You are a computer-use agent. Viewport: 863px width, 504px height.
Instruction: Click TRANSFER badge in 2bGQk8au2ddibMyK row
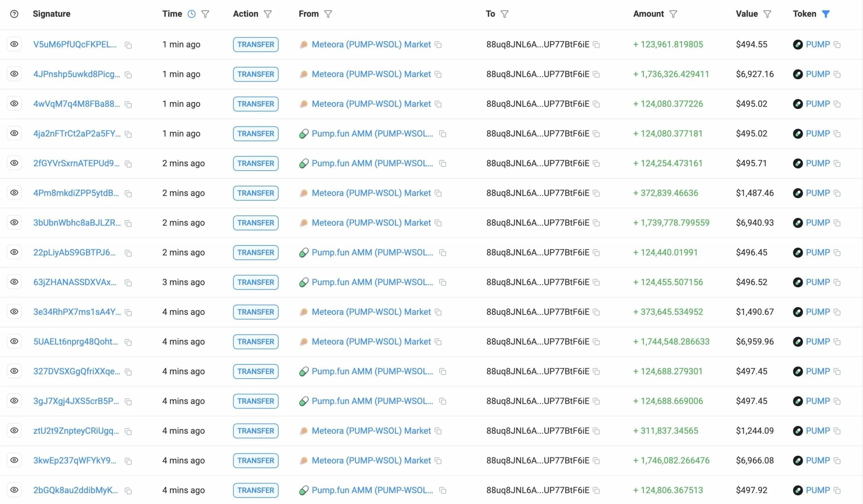click(x=256, y=490)
